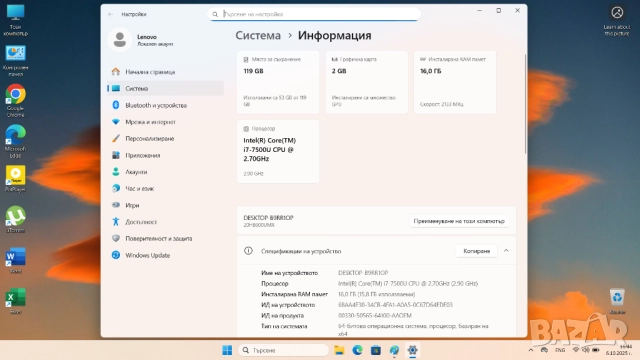The width and height of the screenshot is (640, 360).
Task: Click the ENG language indicator
Action: (560, 350)
